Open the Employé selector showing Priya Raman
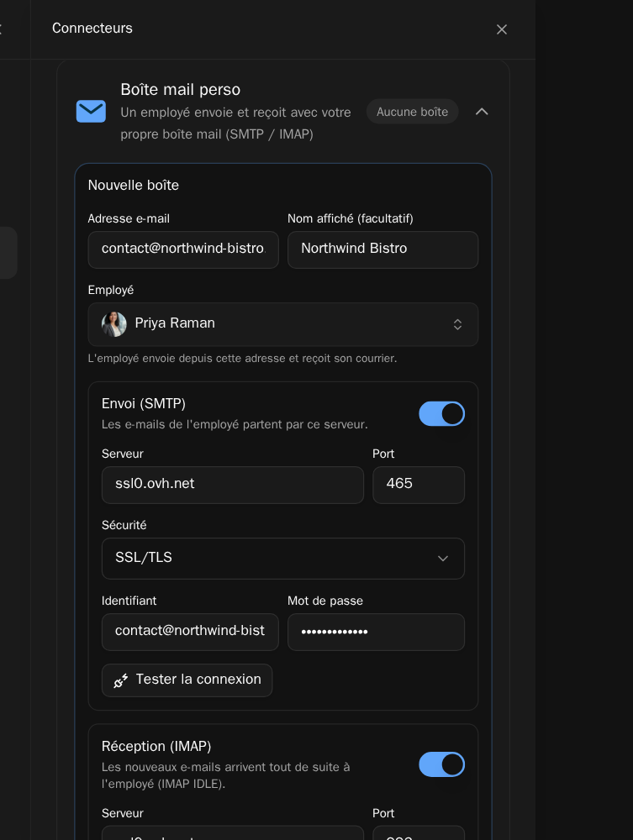 [283, 324]
